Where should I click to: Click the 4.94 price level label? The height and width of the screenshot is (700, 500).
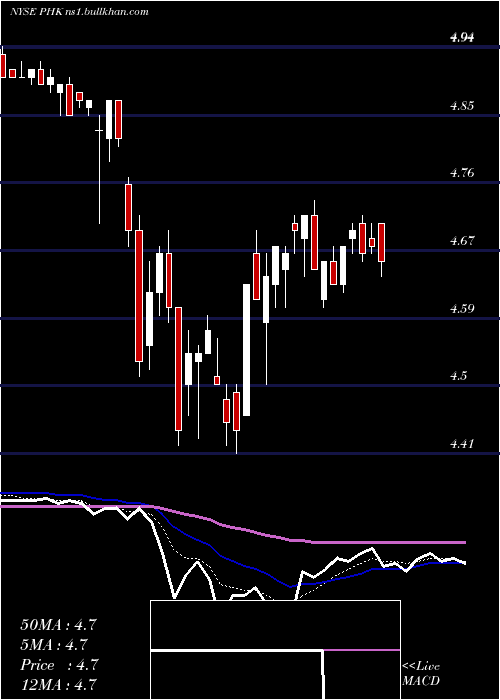462,38
